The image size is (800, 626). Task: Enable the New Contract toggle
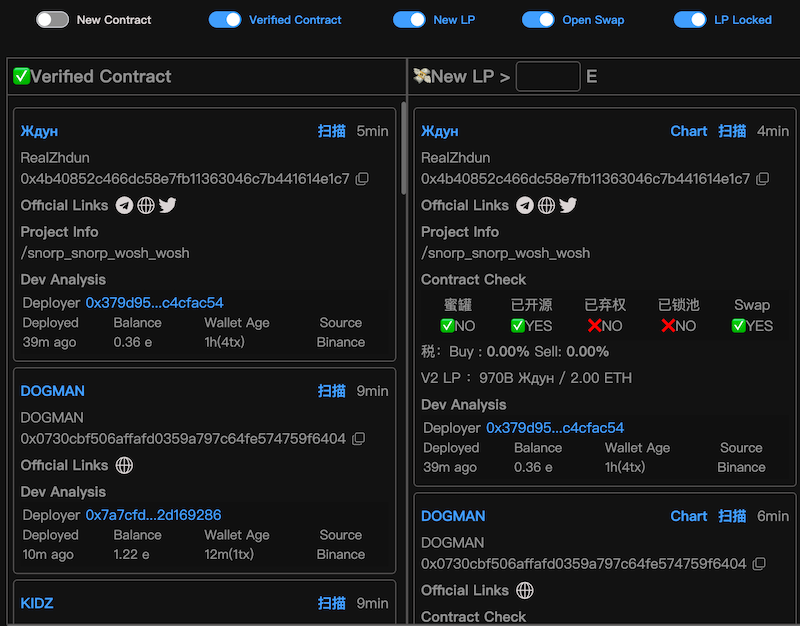[x=52, y=19]
